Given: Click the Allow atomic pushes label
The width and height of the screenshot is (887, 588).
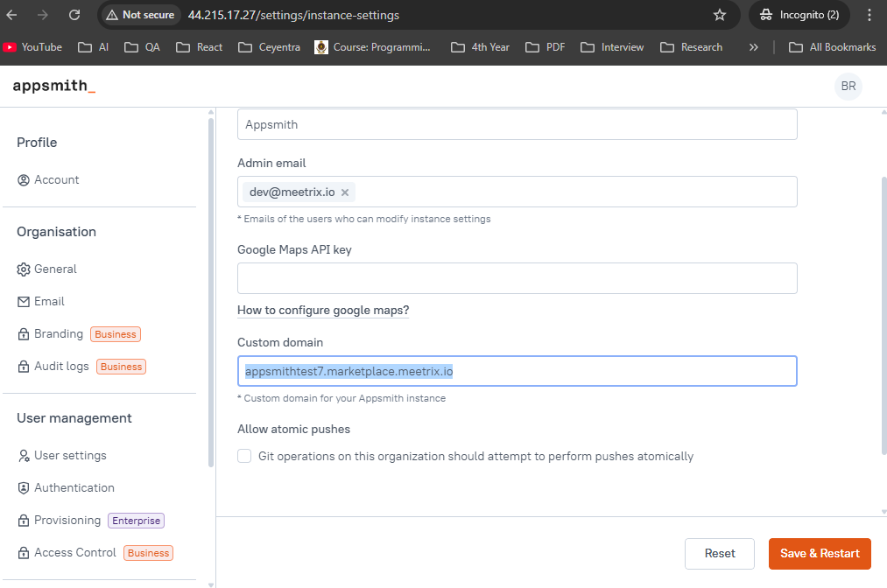Looking at the screenshot, I should click(293, 429).
